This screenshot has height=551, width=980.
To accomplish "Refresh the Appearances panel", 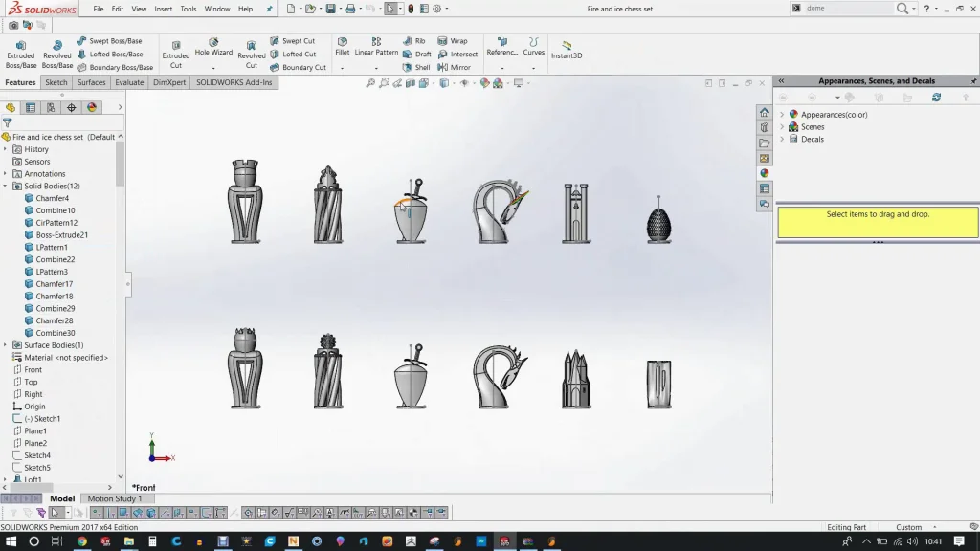I will point(936,98).
